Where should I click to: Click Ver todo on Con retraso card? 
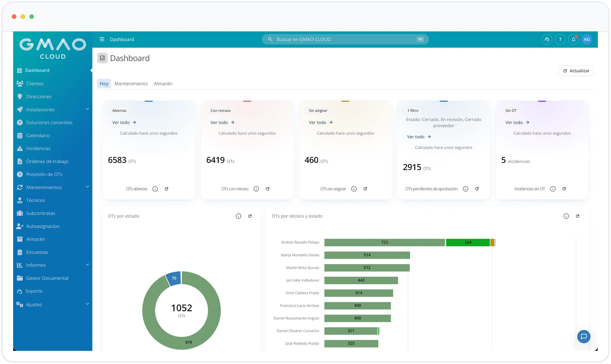coord(223,123)
